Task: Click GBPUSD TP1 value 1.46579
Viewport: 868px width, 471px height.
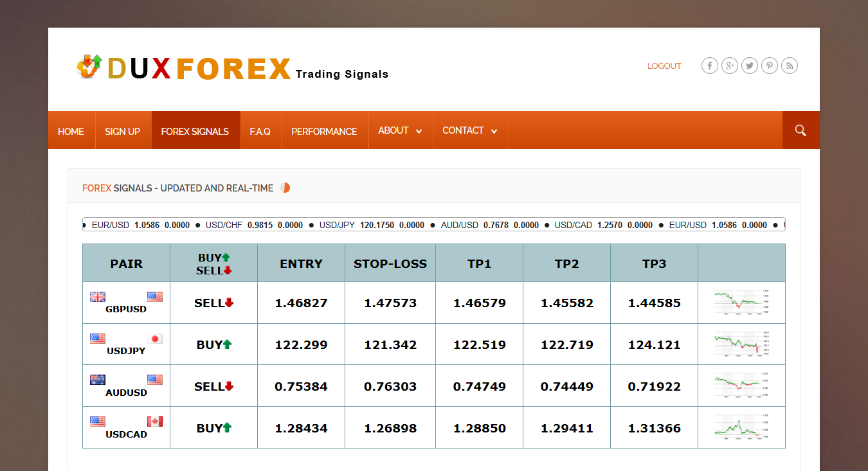Action: tap(480, 303)
